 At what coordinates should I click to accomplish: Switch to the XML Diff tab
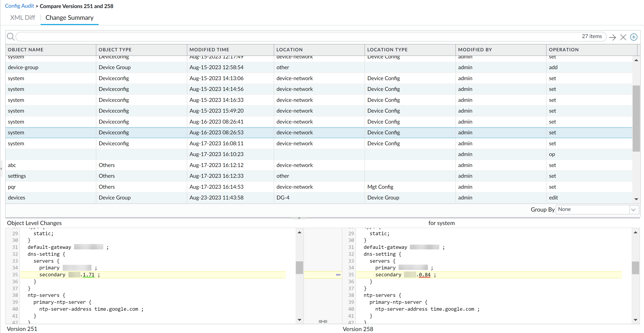[22, 18]
